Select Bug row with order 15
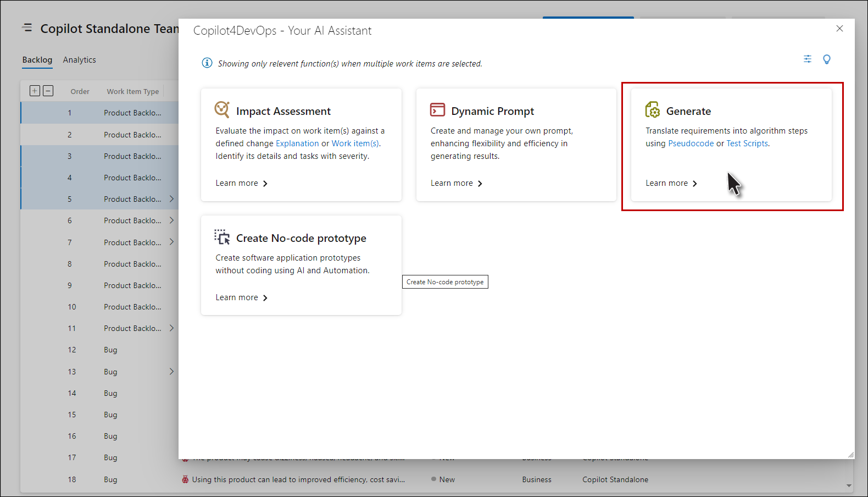 pyautogui.click(x=99, y=415)
